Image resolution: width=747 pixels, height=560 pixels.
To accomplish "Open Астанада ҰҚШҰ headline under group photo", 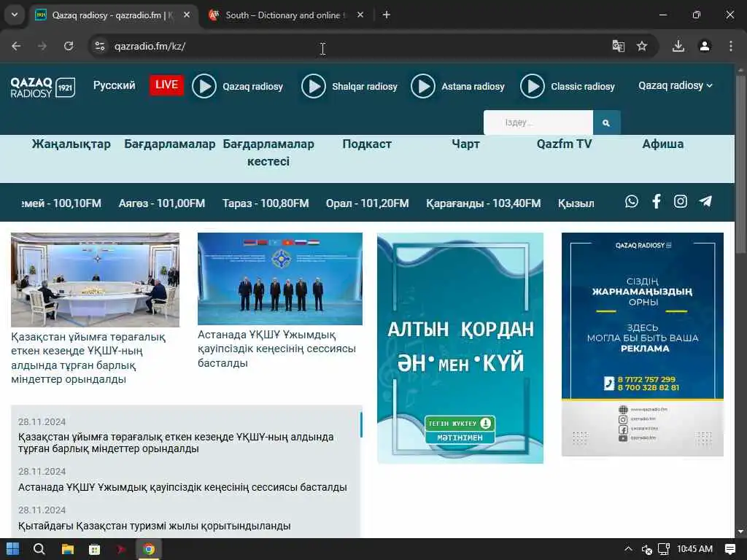I will click(x=276, y=349).
